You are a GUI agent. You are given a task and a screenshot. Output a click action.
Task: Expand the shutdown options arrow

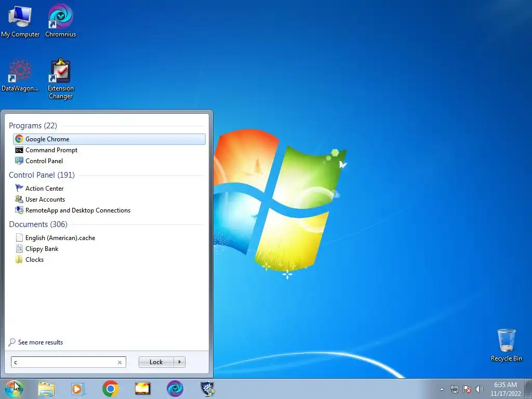(179, 362)
